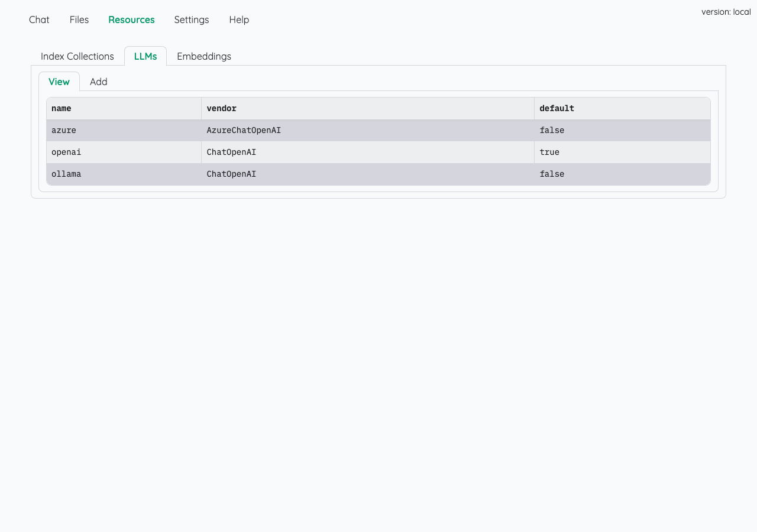Screen dimensions: 757x532
Task: Click the name column header
Action: point(124,109)
